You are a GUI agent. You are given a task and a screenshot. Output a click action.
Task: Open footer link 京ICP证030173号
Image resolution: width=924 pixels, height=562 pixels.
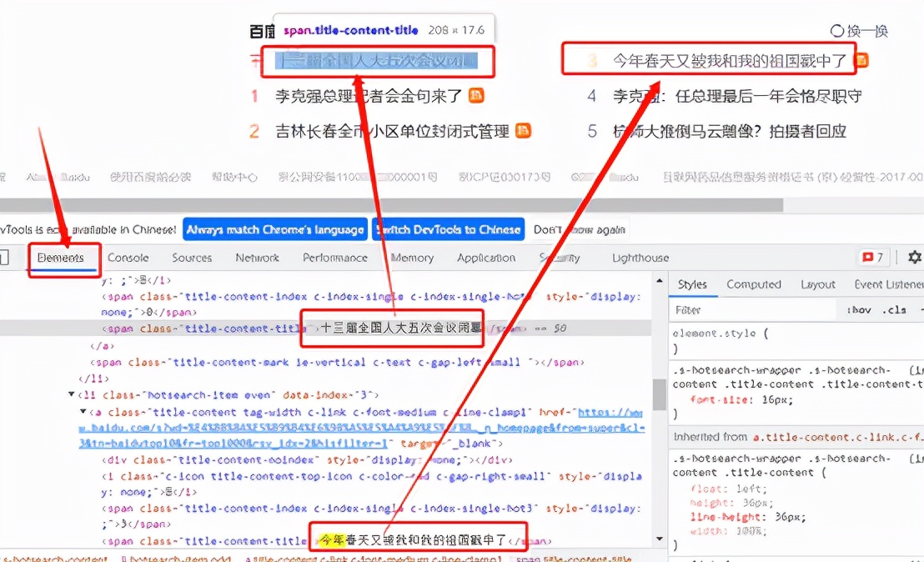505,177
